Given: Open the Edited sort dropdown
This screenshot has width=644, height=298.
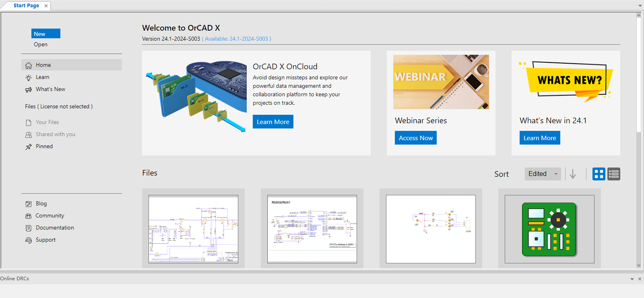Looking at the screenshot, I should pos(543,174).
